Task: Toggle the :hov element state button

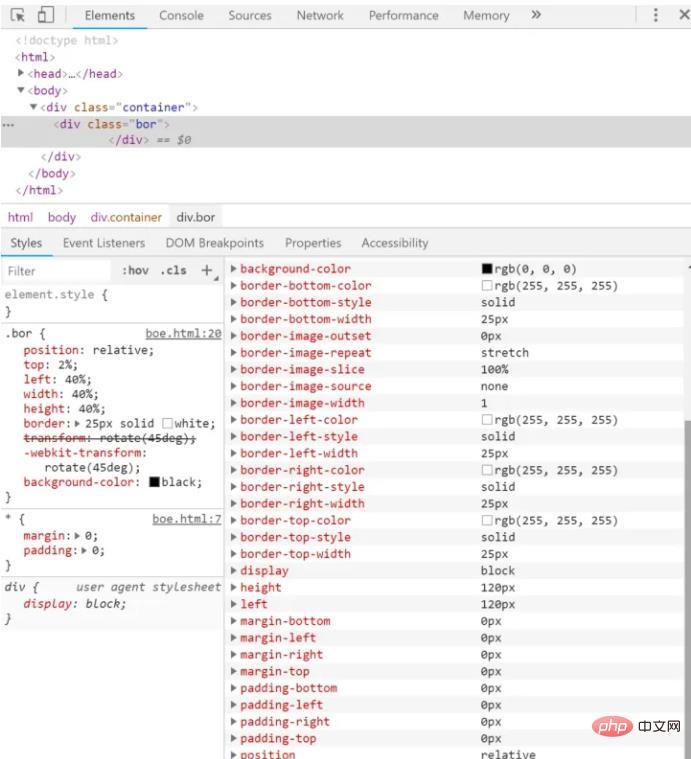Action: pyautogui.click(x=135, y=270)
